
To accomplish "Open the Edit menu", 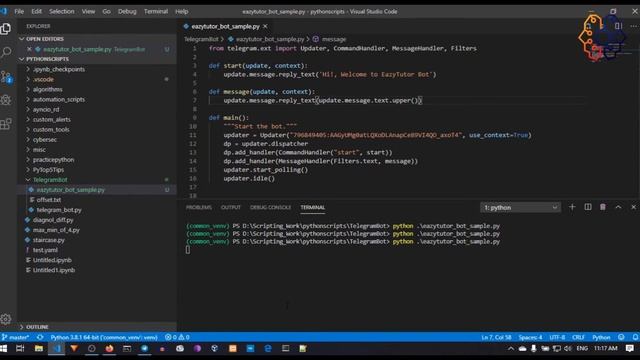I will (x=37, y=11).
